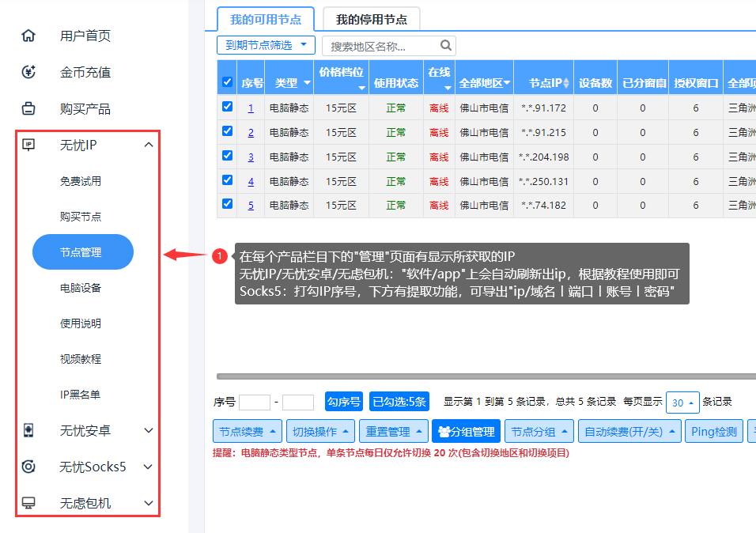756x533 pixels.
Task: Uncheck the checkbox on row 1
Action: coord(227,108)
